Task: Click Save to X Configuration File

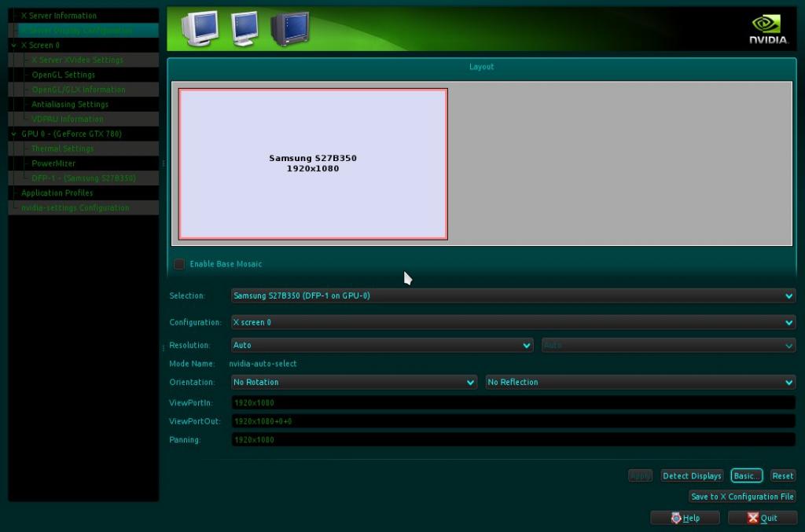Action: (x=742, y=497)
